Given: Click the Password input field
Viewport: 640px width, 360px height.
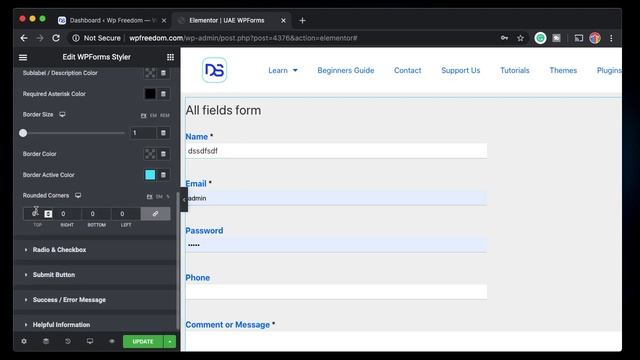Looking at the screenshot, I should (x=336, y=245).
